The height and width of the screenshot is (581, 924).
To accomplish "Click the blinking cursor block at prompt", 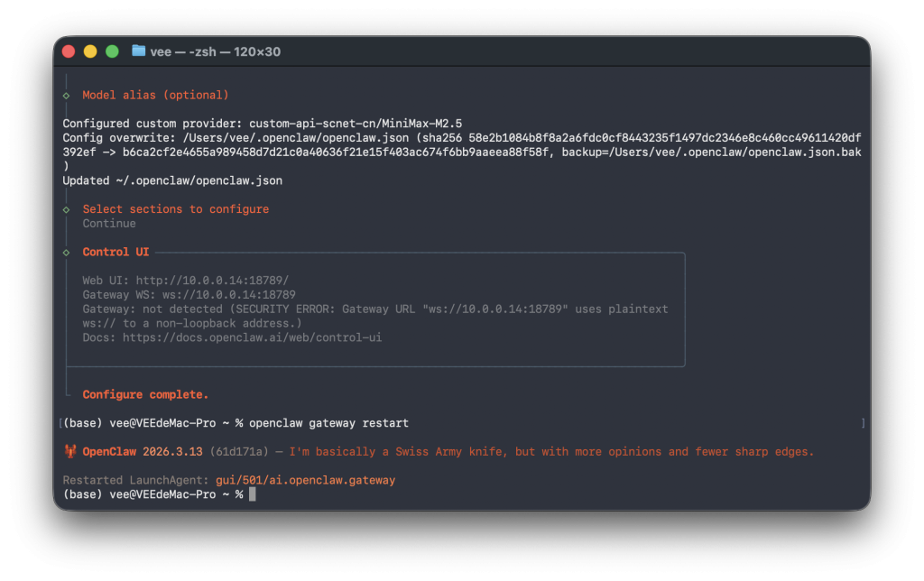I will [253, 494].
